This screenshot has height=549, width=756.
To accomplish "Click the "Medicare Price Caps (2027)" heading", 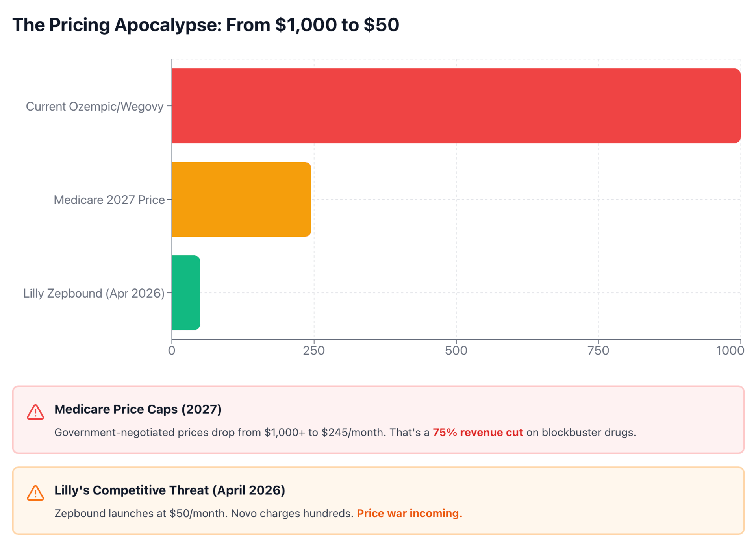I will click(x=138, y=409).
